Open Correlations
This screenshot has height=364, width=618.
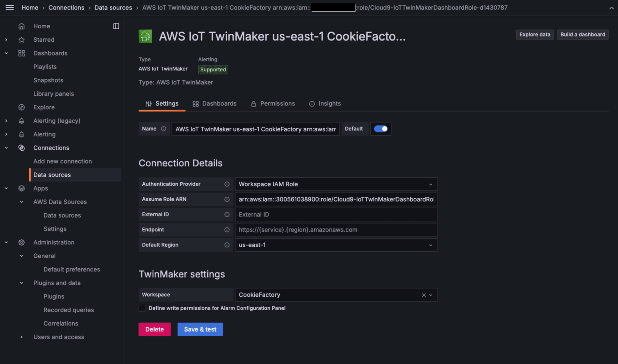click(x=61, y=324)
